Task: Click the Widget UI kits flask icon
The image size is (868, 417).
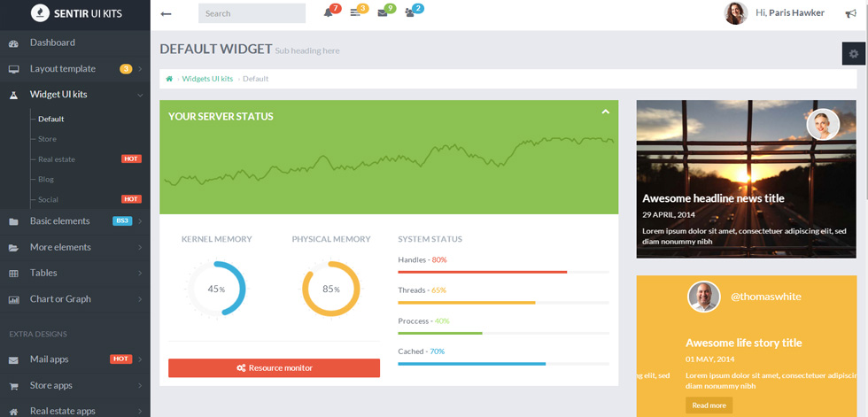Action: coord(14,95)
